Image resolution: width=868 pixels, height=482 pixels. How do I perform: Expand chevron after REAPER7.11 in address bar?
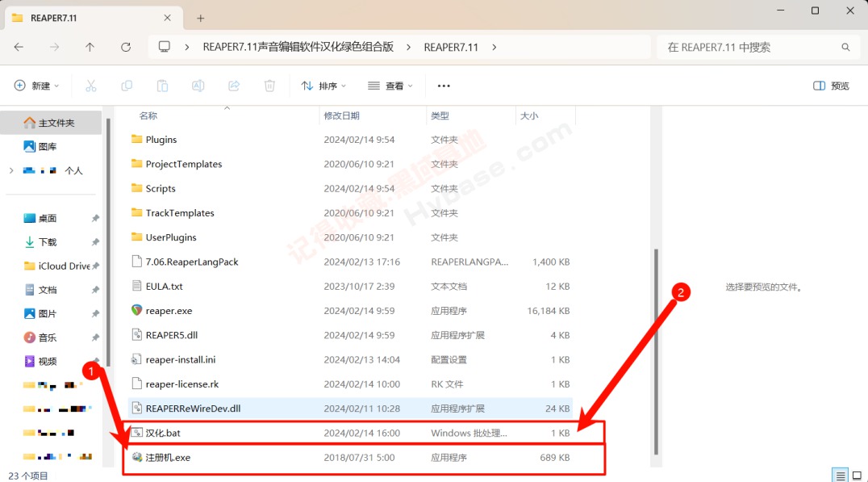(x=494, y=47)
